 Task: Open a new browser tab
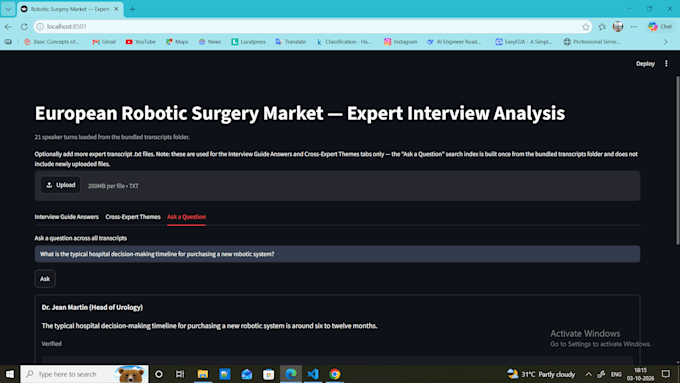click(x=132, y=9)
